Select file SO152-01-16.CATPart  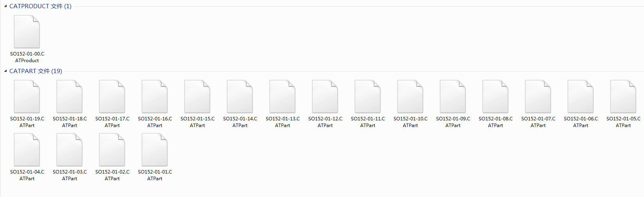pyautogui.click(x=155, y=97)
